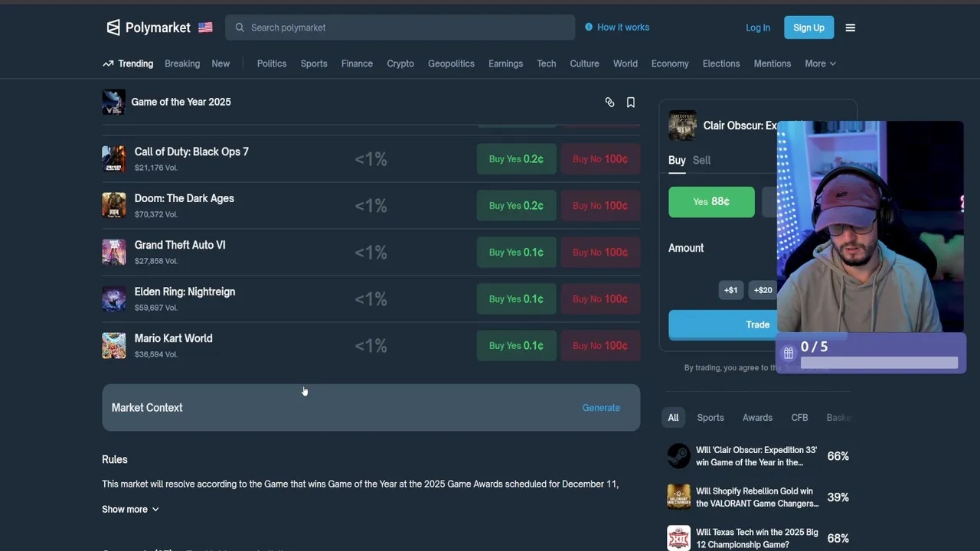Open the Finance category
Screen dimensions: 980x551
[357, 64]
